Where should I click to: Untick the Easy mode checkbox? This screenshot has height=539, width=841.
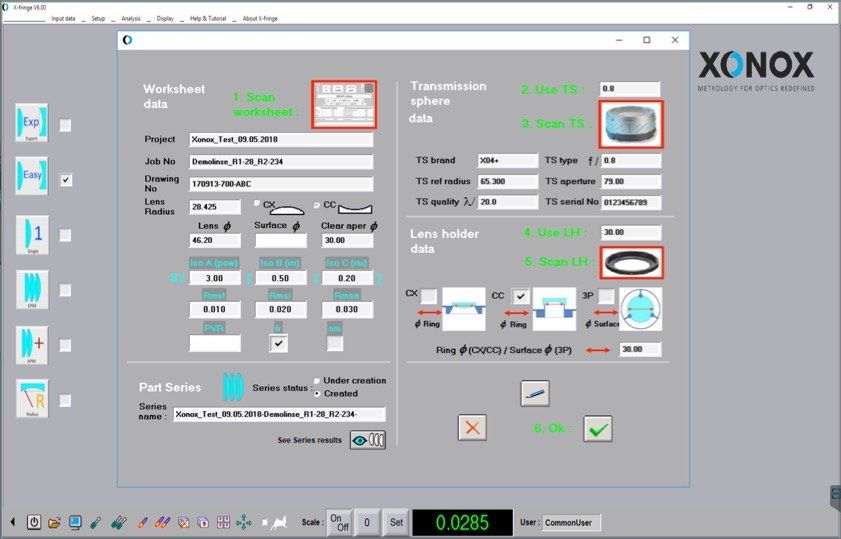click(66, 180)
